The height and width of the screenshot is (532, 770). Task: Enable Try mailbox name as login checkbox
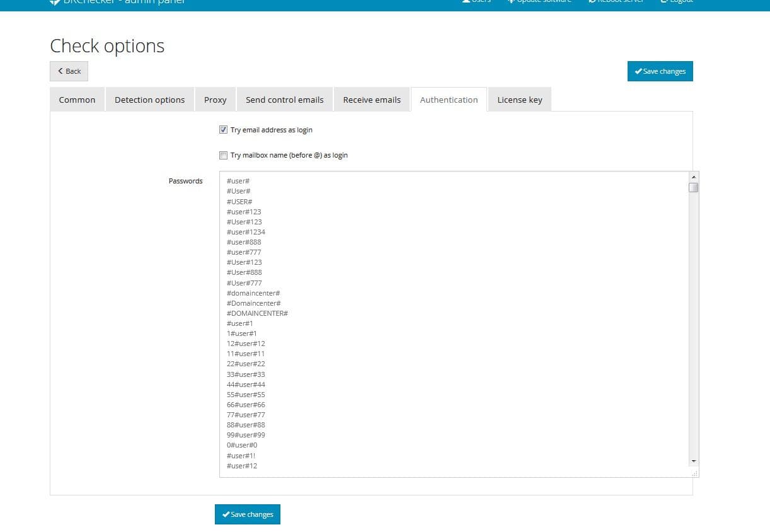[x=223, y=155]
